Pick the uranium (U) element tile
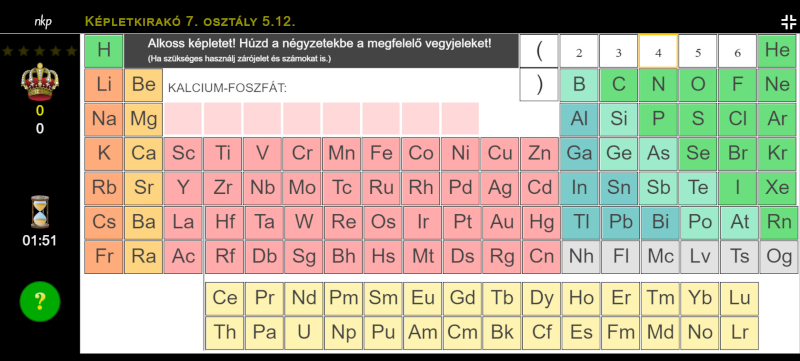 [x=304, y=332]
